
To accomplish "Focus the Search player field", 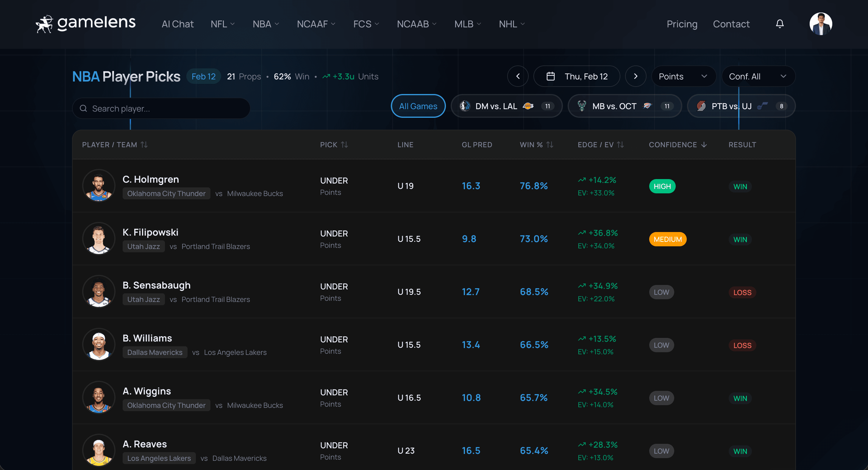I will (x=161, y=108).
